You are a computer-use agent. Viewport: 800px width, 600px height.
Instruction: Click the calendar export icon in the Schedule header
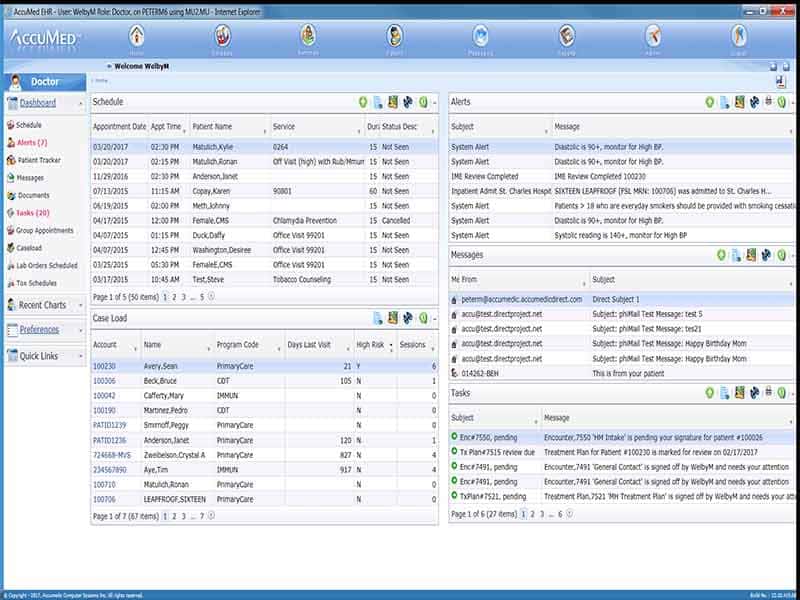click(x=392, y=103)
